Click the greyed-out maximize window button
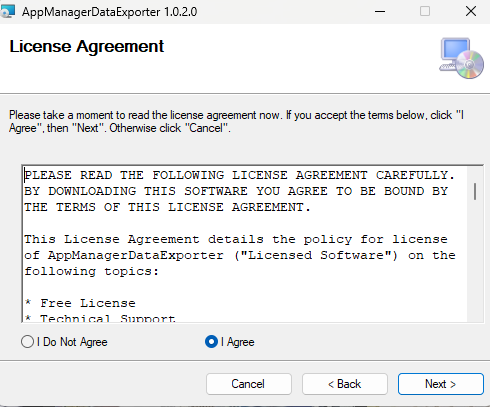The width and height of the screenshot is (490, 407). coord(425,11)
